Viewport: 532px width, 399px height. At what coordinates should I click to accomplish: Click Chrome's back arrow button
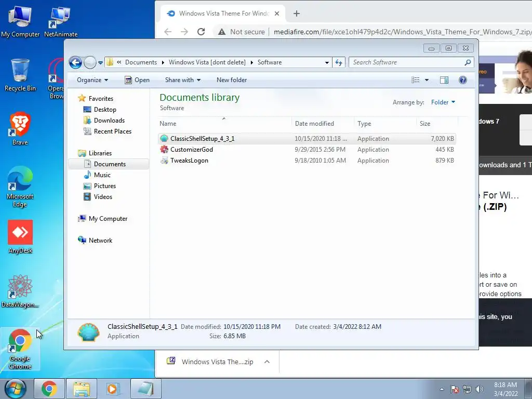pyautogui.click(x=168, y=32)
